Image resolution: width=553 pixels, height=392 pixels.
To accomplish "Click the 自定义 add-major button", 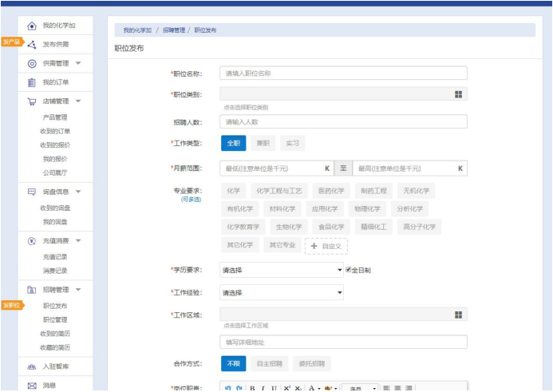I will [326, 246].
